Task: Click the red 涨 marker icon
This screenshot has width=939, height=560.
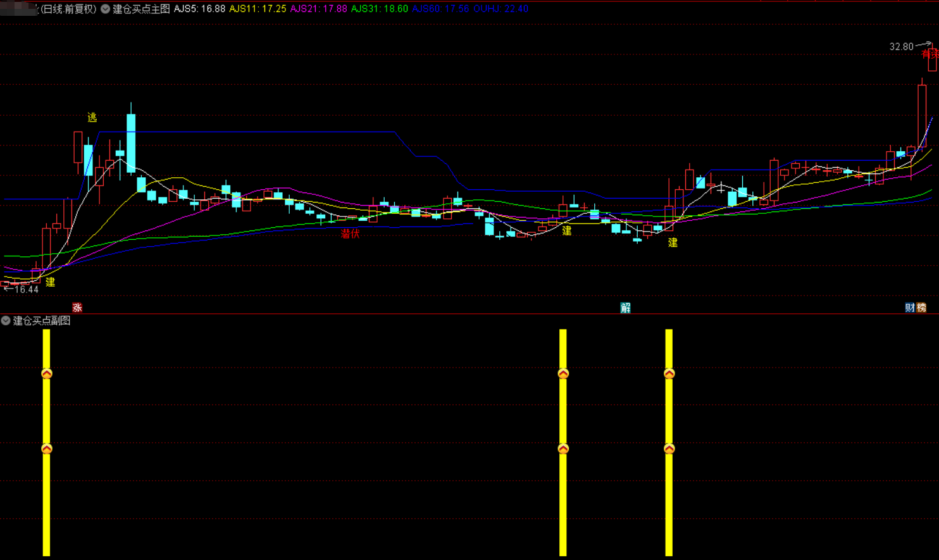Action: [77, 308]
